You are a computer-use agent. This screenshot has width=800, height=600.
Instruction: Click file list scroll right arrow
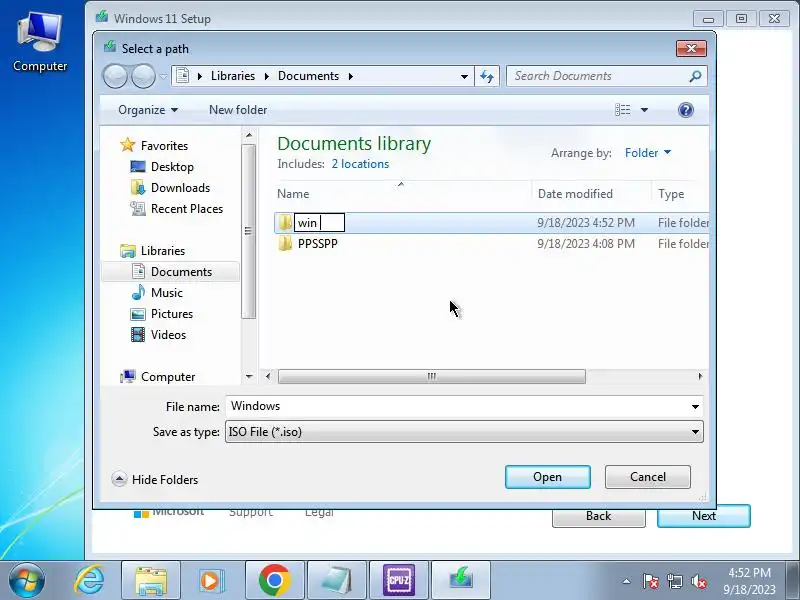[x=700, y=377]
